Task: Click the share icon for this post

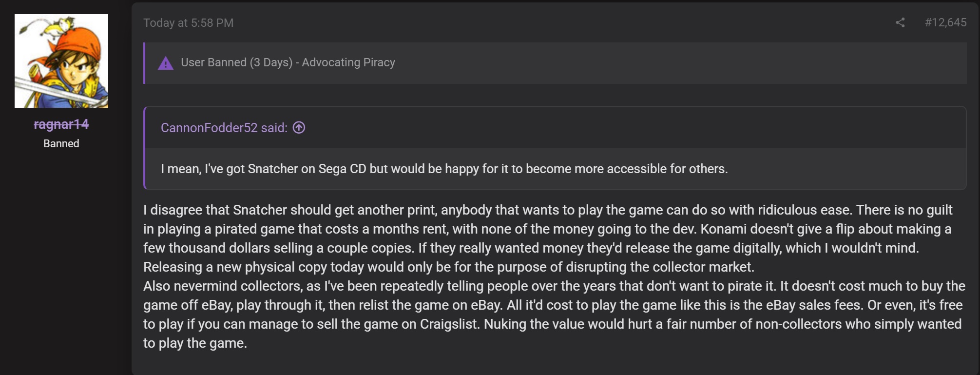Action: pyautogui.click(x=900, y=23)
